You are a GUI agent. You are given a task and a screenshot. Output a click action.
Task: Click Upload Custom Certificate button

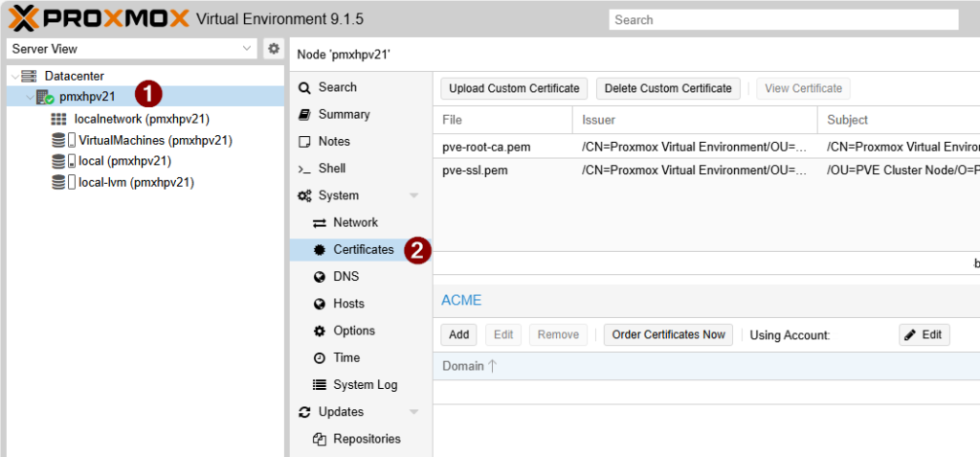point(514,88)
